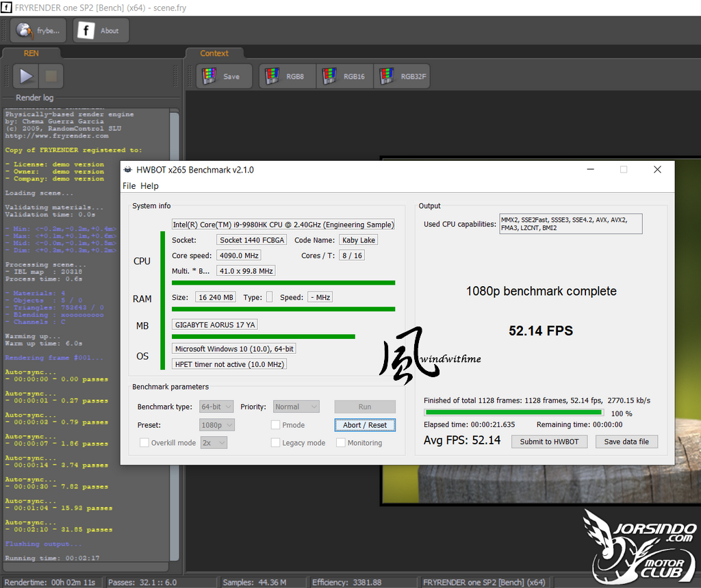Open the Priority Normal dropdown
Image resolution: width=701 pixels, height=588 pixels.
click(296, 407)
